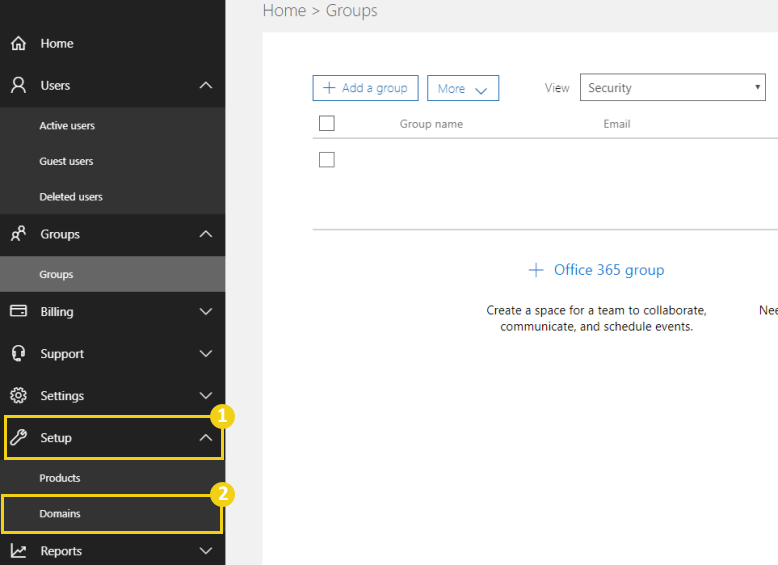Screen dimensions: 778x565
Task: Open Domains under Setup
Action: (60, 514)
